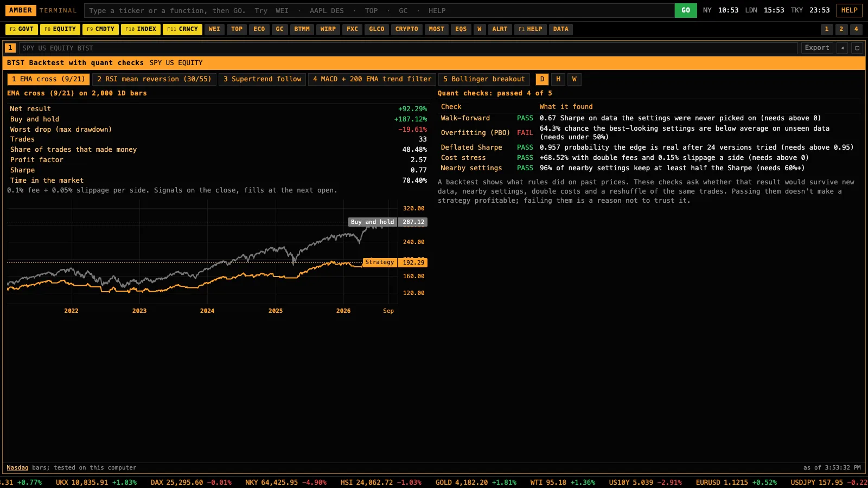Select the RSI mean reversion (30/55) tab
868x488 pixels.
[x=154, y=79]
